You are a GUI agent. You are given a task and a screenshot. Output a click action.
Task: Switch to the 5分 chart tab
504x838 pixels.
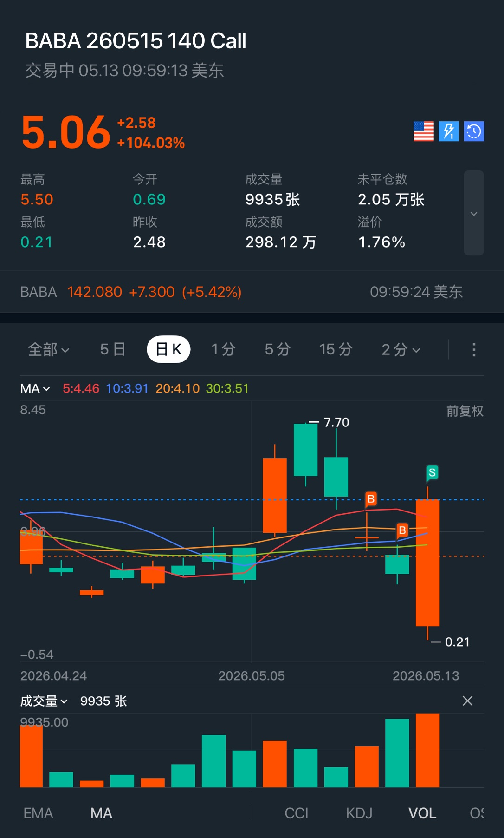tap(278, 349)
